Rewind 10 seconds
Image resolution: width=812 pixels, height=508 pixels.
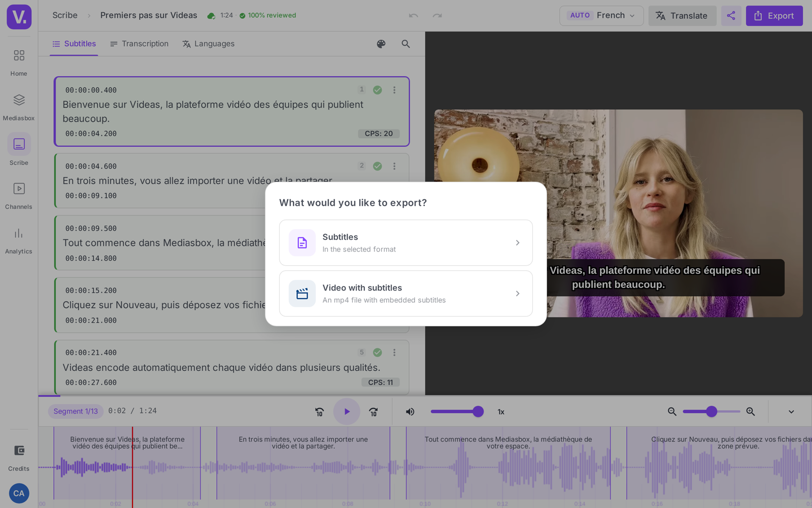319,412
